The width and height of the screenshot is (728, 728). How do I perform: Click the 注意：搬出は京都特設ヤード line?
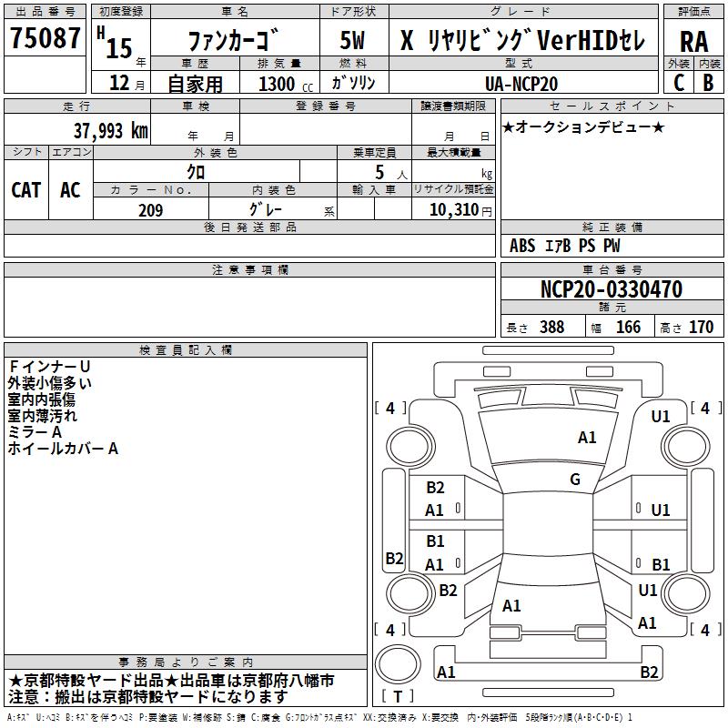click(147, 696)
